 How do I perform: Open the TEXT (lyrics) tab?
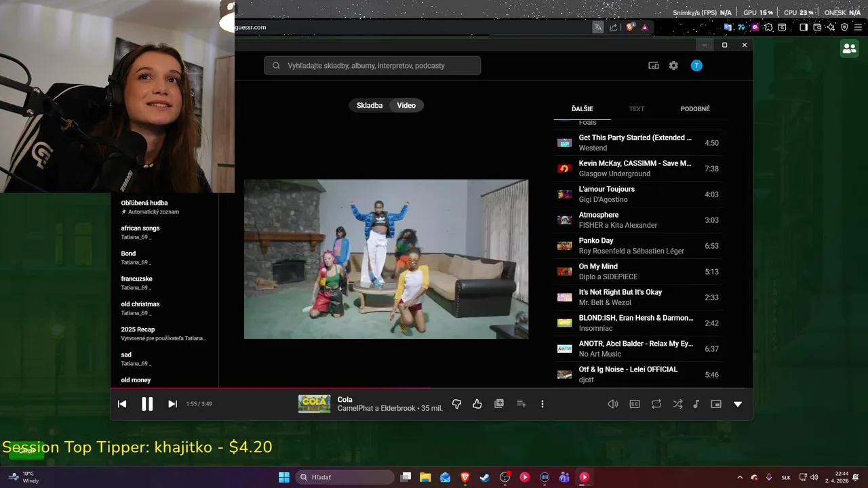click(x=637, y=109)
